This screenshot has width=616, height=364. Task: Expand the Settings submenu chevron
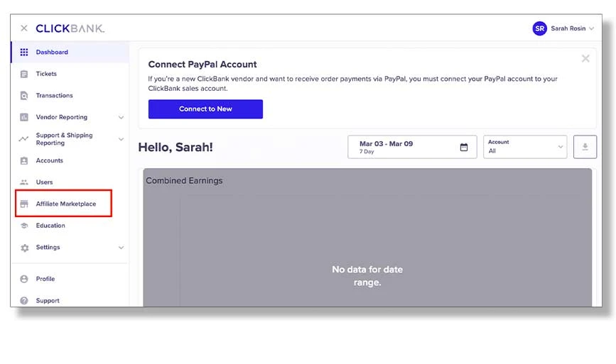121,248
